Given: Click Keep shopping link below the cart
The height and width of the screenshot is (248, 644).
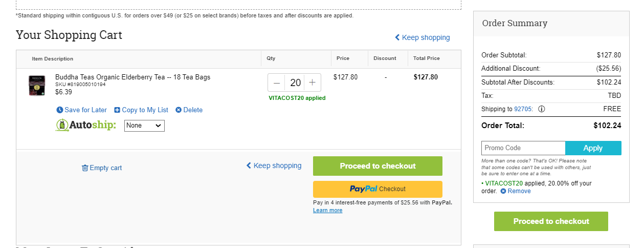Looking at the screenshot, I should click(x=274, y=166).
